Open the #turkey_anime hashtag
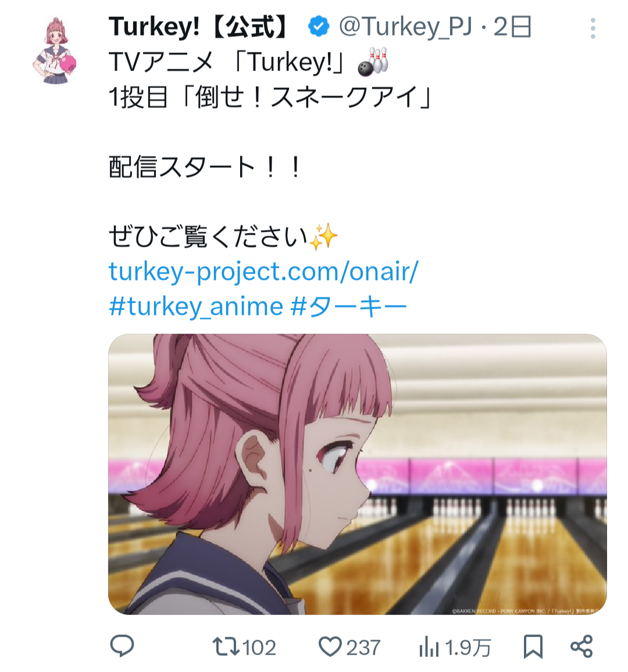Viewport: 628px width, 672px height. click(196, 307)
